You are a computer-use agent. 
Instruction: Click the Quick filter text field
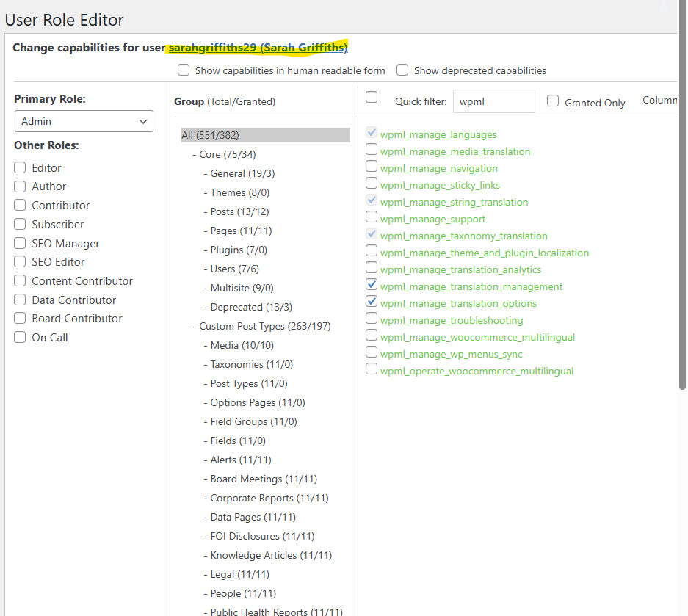(x=493, y=102)
